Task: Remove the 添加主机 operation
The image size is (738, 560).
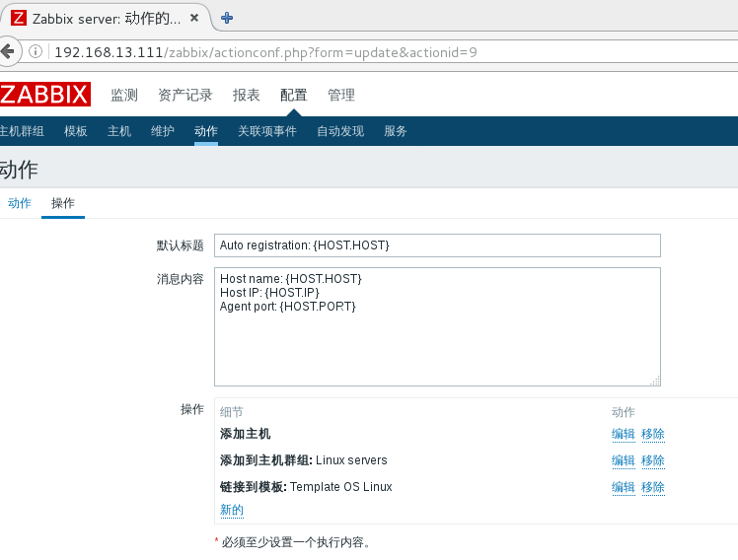Action: pyautogui.click(x=653, y=434)
